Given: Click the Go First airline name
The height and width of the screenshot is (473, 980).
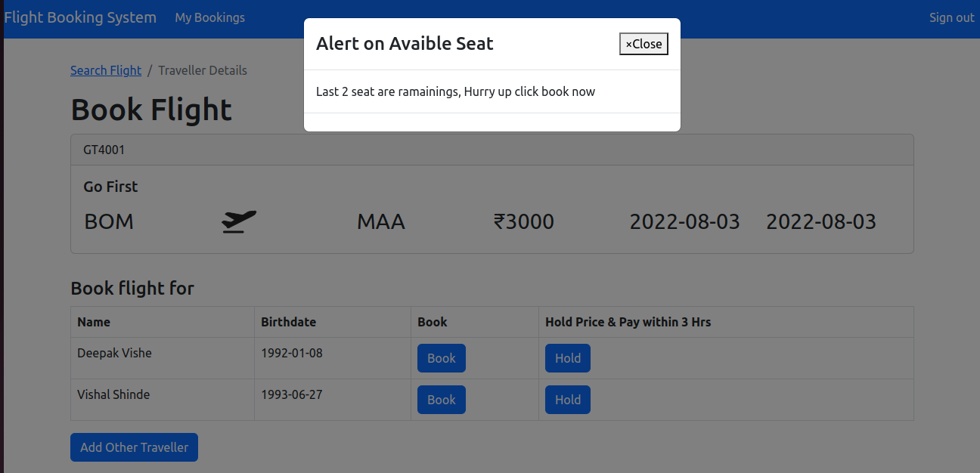Looking at the screenshot, I should (110, 187).
